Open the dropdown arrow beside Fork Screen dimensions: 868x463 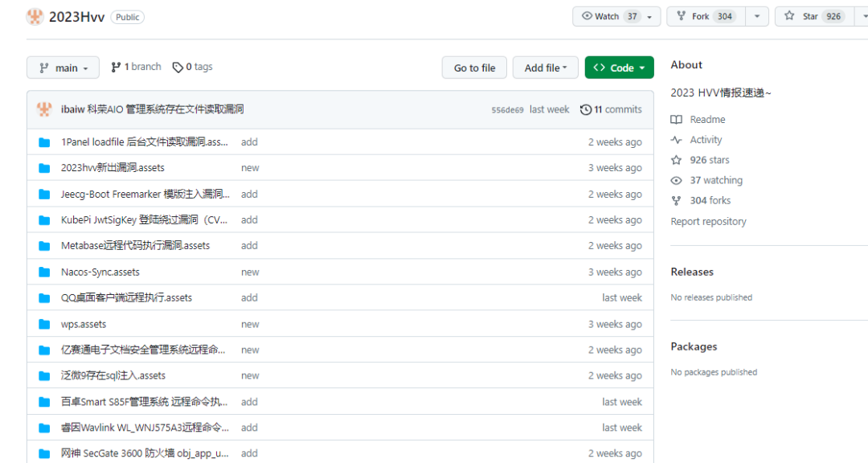757,17
